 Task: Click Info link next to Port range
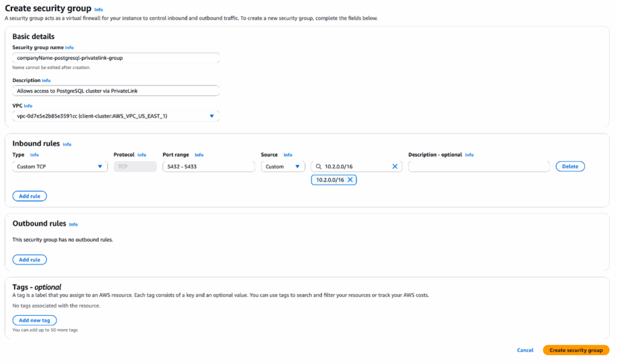coord(199,155)
